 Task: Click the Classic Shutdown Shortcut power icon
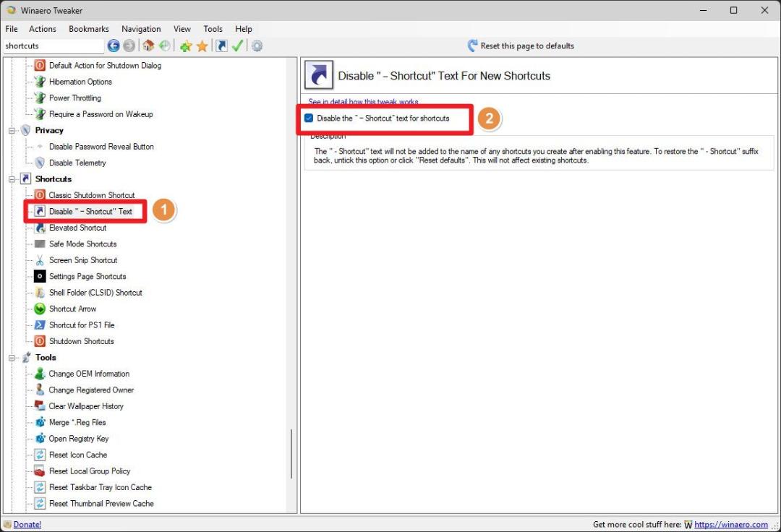pos(40,194)
